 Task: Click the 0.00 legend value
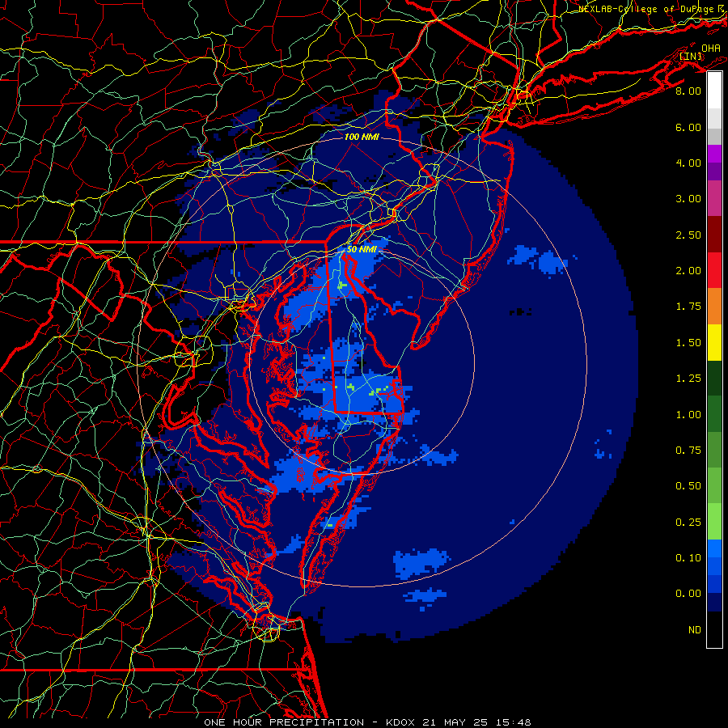[x=688, y=594]
